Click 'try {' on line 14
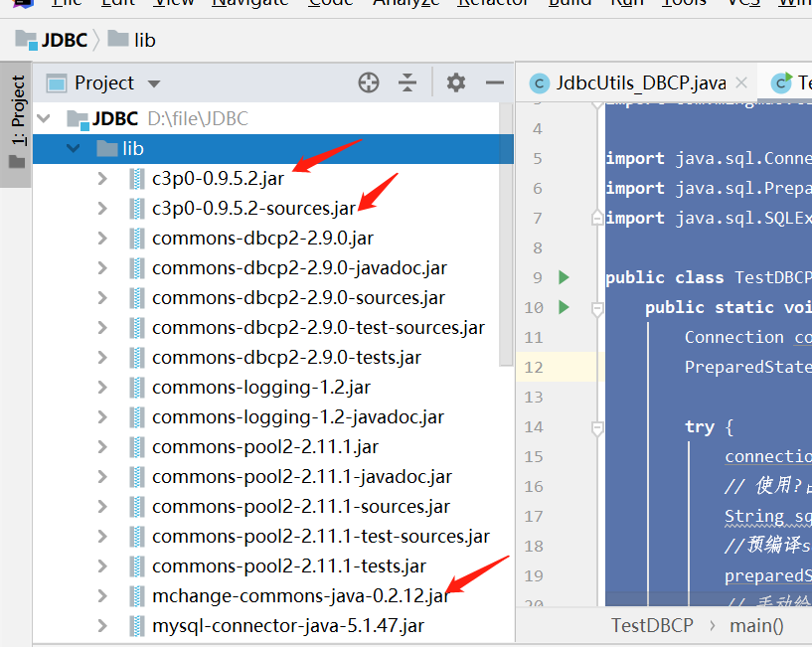The height and width of the screenshot is (647, 812). click(709, 427)
